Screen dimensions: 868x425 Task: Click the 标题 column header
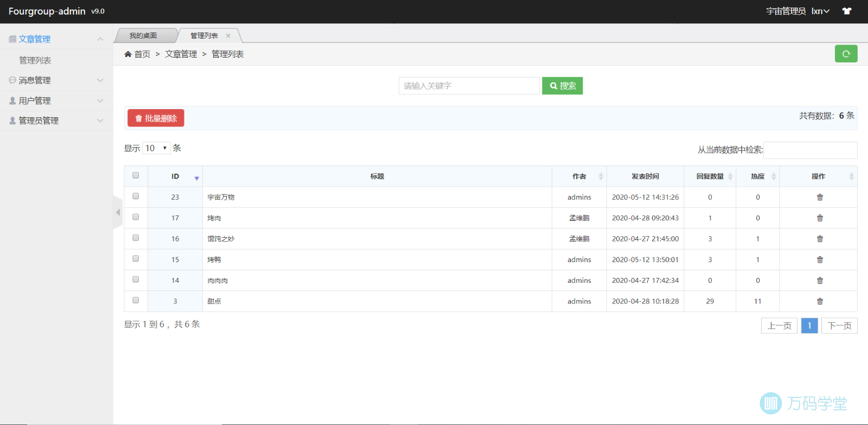tap(377, 176)
